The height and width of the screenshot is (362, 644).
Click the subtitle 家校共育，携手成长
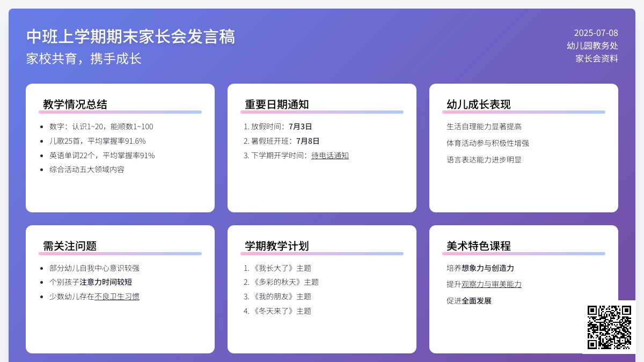click(84, 58)
